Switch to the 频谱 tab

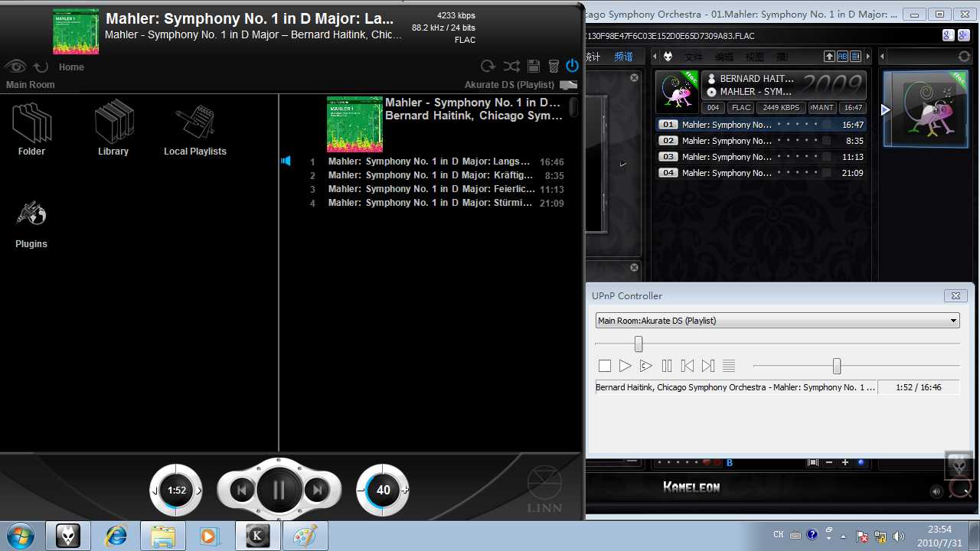click(x=624, y=57)
